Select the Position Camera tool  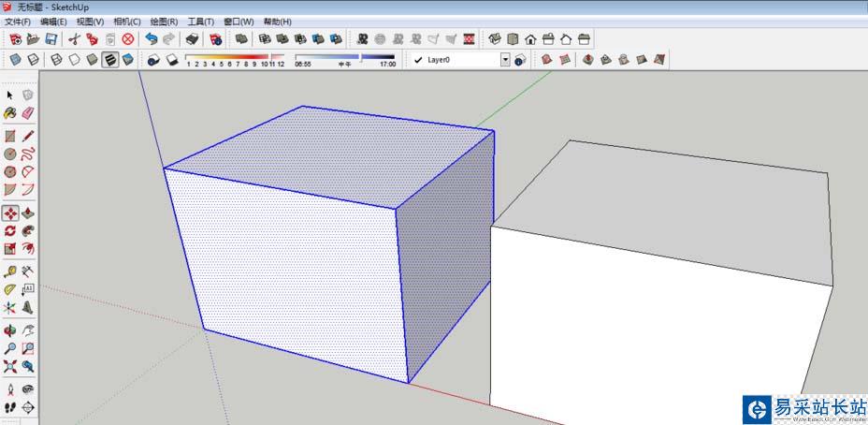click(10, 389)
